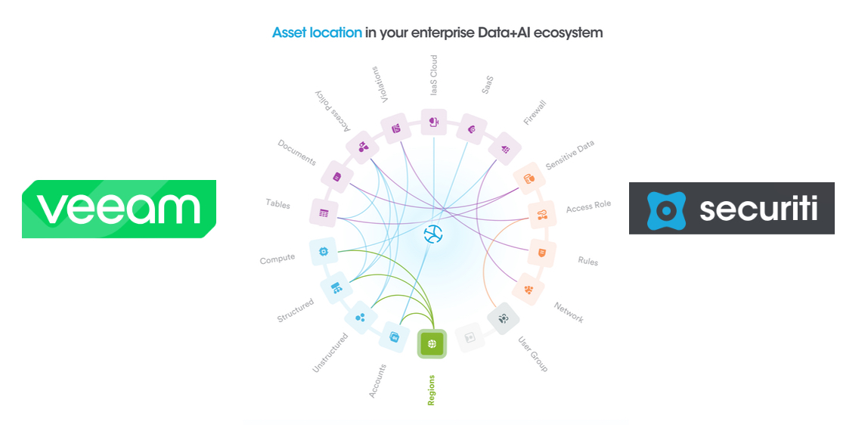Click the Rules node icon

pos(541,252)
